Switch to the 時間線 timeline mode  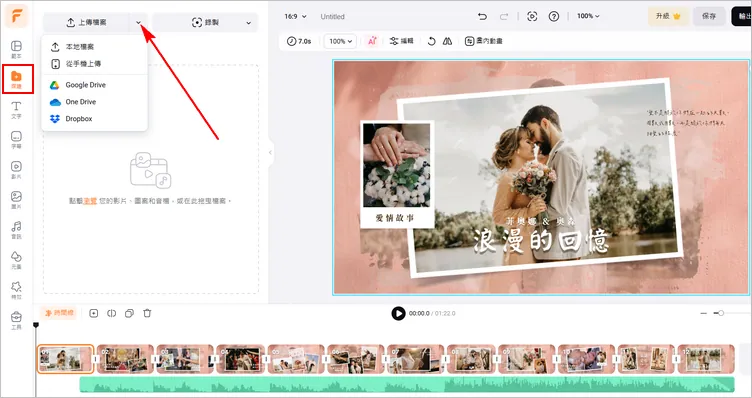coord(59,313)
